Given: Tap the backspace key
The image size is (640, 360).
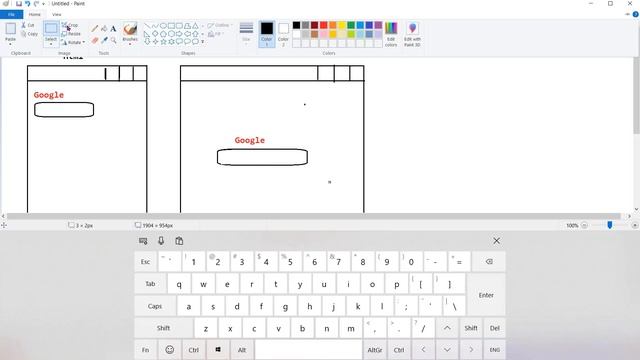Looking at the screenshot, I should click(x=489, y=262).
